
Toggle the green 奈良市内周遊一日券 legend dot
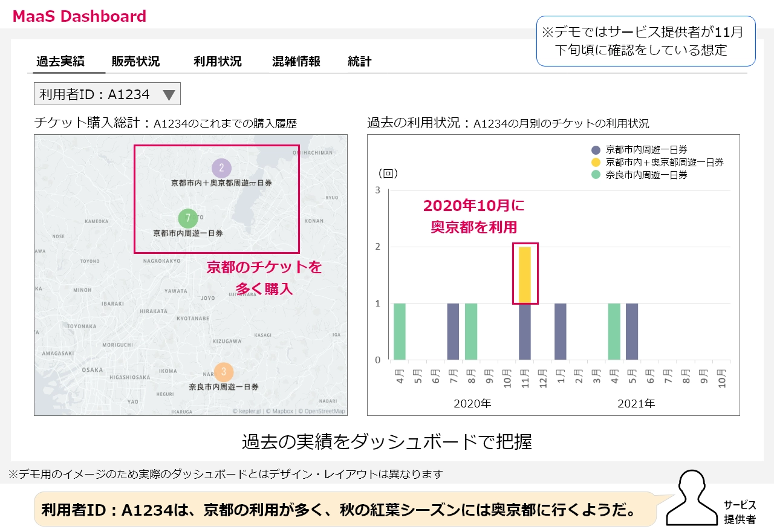(x=596, y=175)
